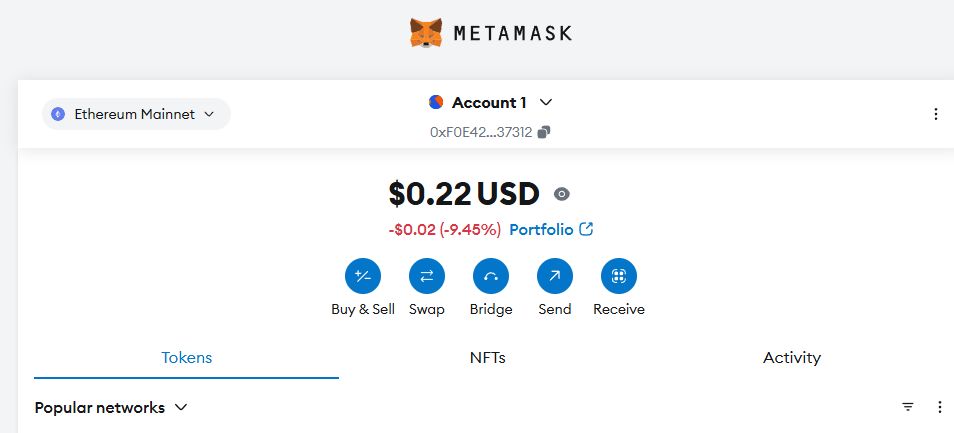Click the MetaMask fox logo
954x433 pixels.
click(426, 33)
